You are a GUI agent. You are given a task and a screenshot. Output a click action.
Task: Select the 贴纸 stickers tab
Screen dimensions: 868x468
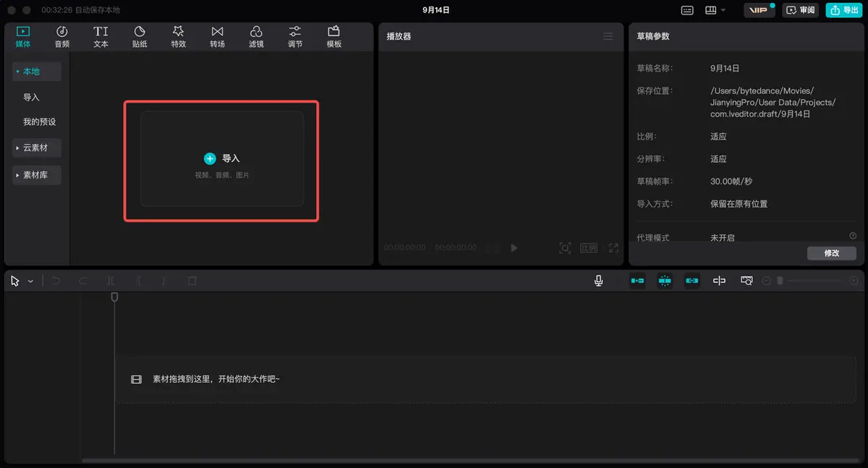[x=140, y=37]
